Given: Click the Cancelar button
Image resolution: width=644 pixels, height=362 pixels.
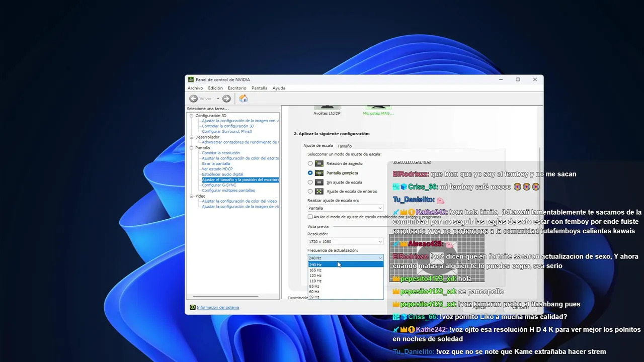Looking at the screenshot, I should (521, 307).
